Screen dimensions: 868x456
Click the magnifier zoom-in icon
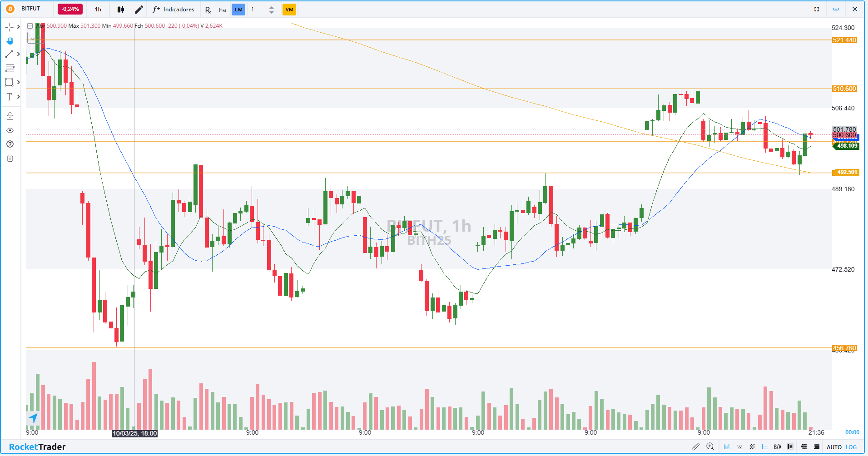click(x=710, y=446)
